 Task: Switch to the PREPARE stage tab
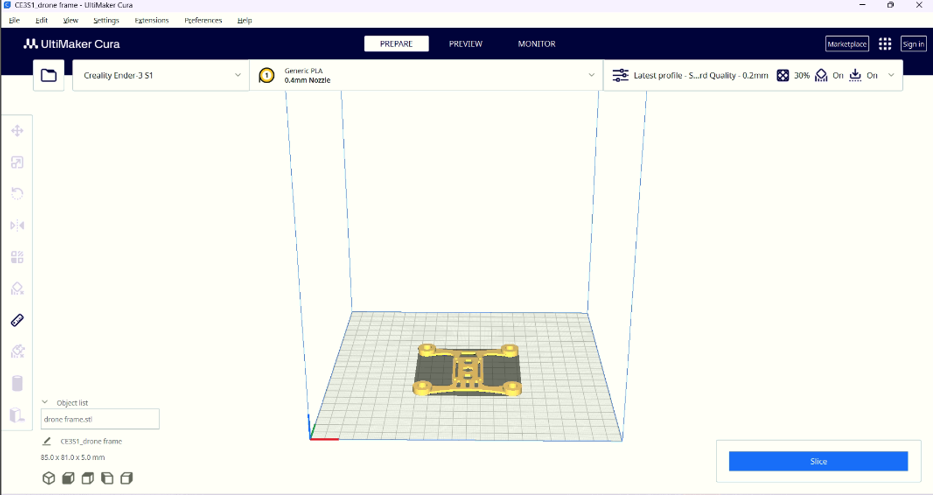396,44
